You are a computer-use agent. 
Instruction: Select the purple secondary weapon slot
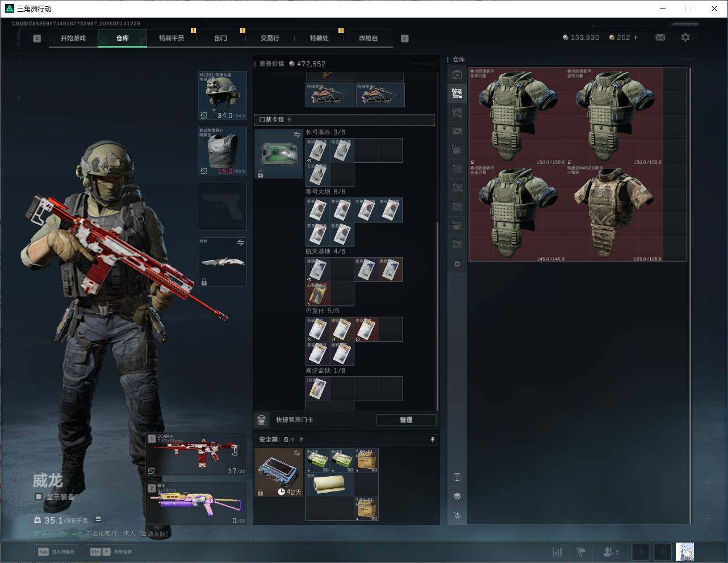tap(196, 503)
